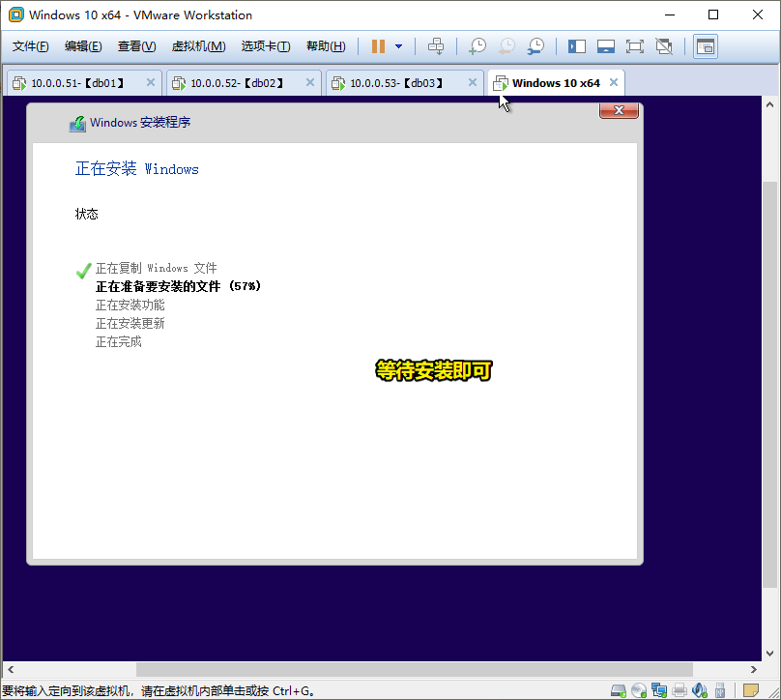Toggle the library sidebar view
The width and height of the screenshot is (781, 700).
pyautogui.click(x=577, y=46)
